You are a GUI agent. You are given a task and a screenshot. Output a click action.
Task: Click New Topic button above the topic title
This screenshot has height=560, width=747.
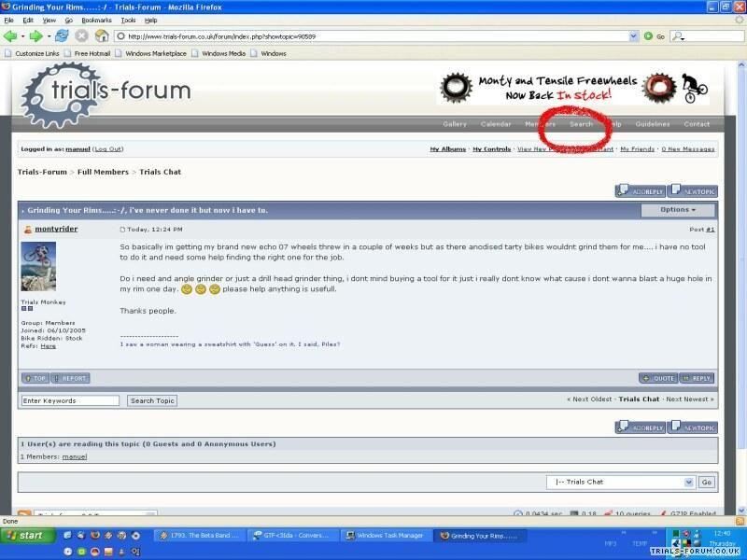[692, 191]
